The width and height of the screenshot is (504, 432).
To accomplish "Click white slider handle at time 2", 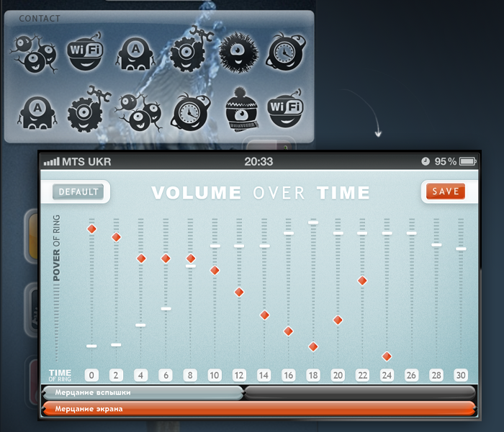I will coord(116,345).
